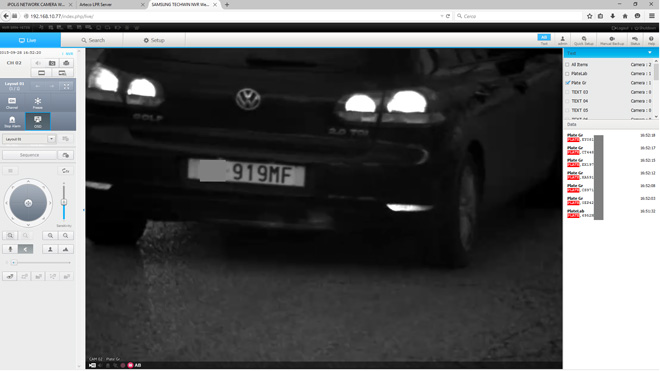
Task: Click the PTZ joystick center
Action: click(x=28, y=203)
